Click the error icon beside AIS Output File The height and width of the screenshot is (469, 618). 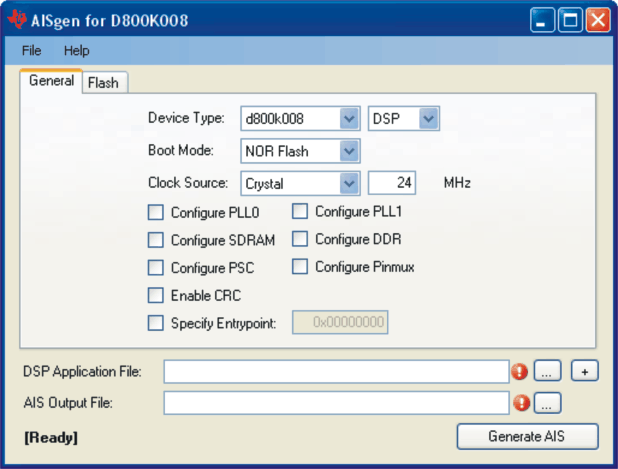click(519, 403)
